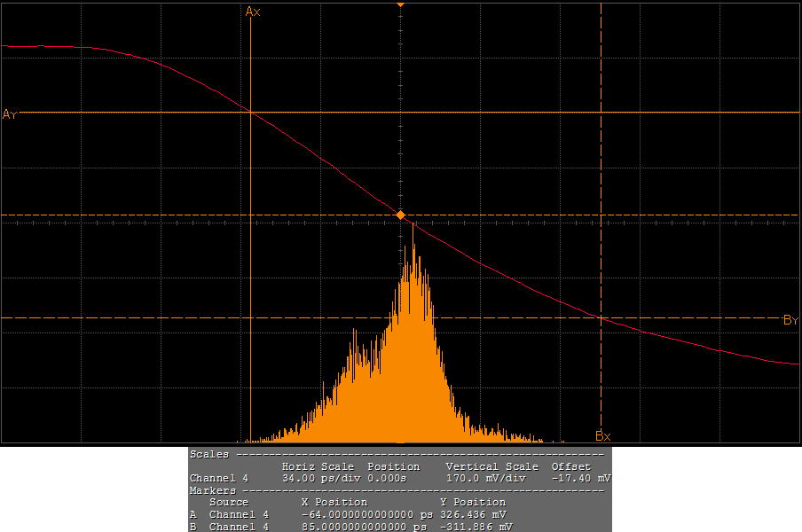This screenshot has height=532, width=802.
Task: Select marker A X Position -64 ps value
Action: [366, 514]
